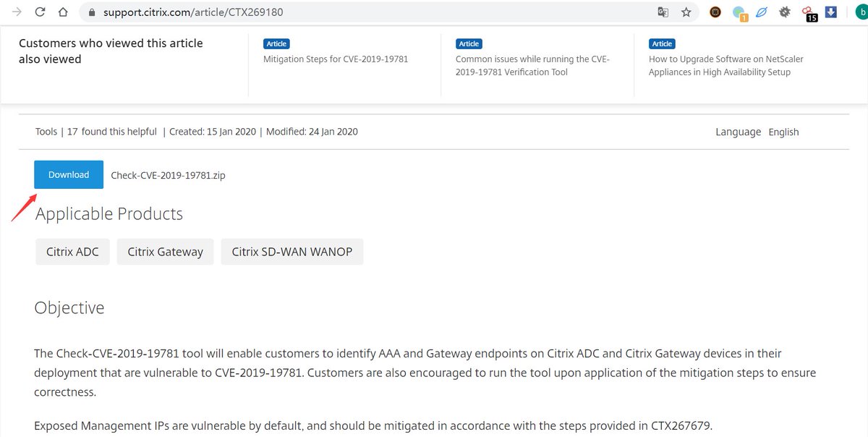Open the gray gear extension icon
868x437 pixels.
784,12
